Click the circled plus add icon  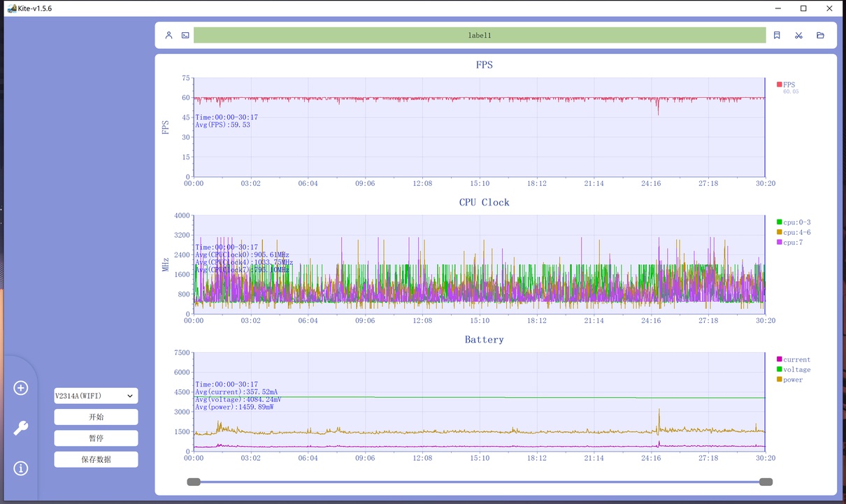[21, 388]
